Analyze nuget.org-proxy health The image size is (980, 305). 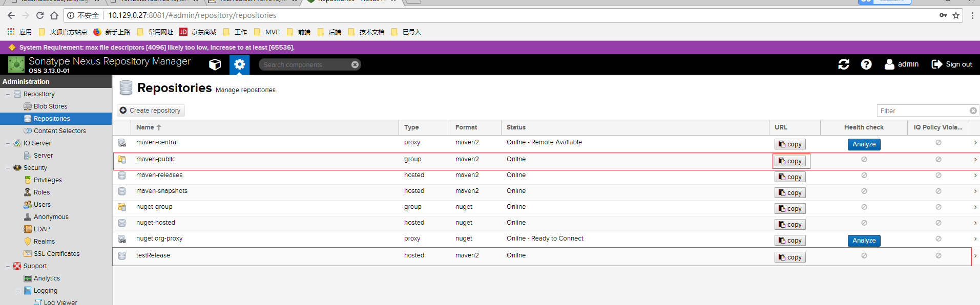tap(864, 241)
